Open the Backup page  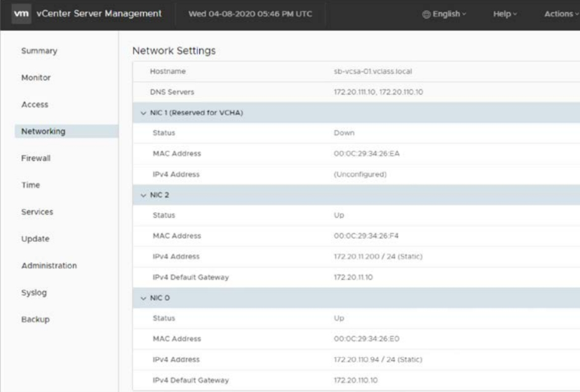[x=35, y=320]
